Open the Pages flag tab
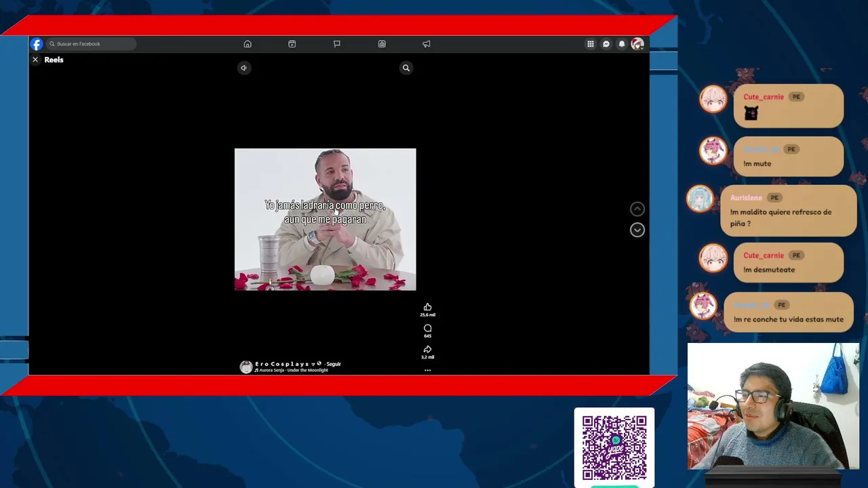This screenshot has width=868, height=488. pyautogui.click(x=337, y=44)
